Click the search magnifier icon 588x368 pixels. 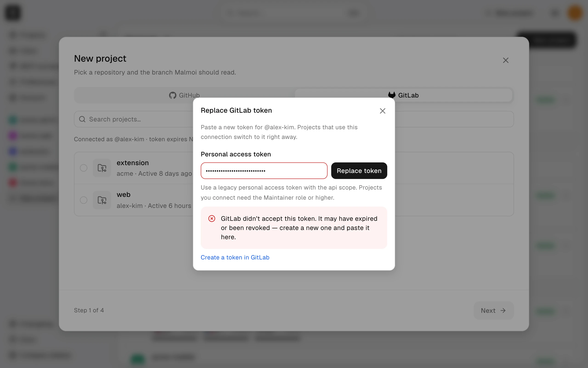pos(82,119)
